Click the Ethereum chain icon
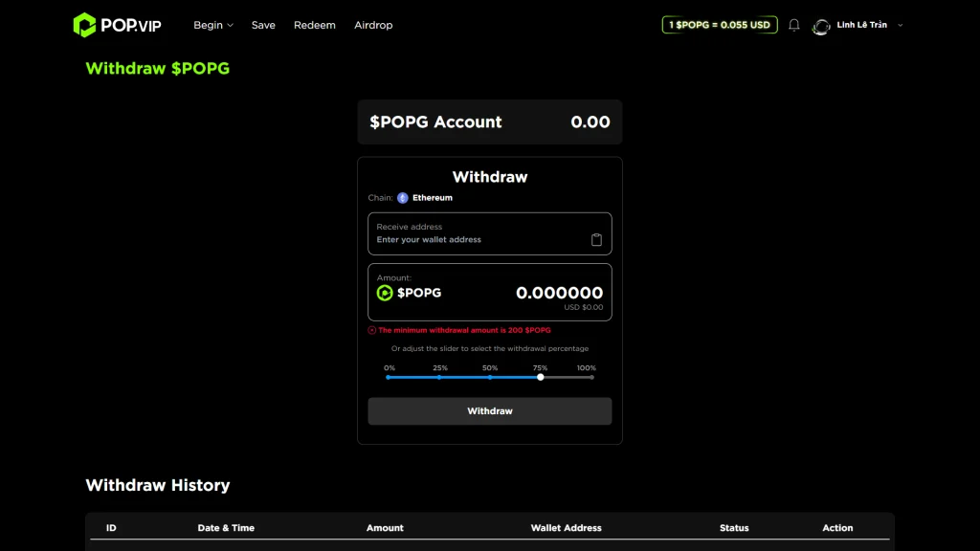980x551 pixels. tap(403, 198)
